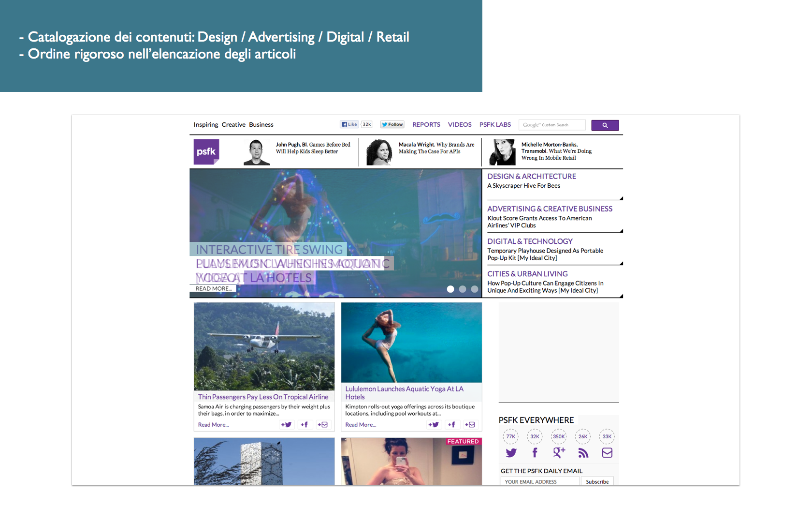
Task: Click the purple search magnifier button
Action: tap(605, 125)
